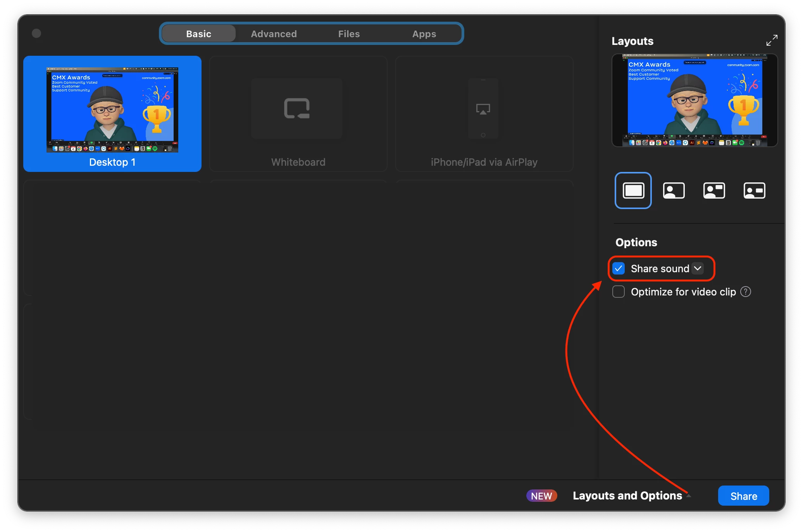The image size is (803, 532).
Task: Uncheck the Share sound checkbox
Action: tap(619, 268)
